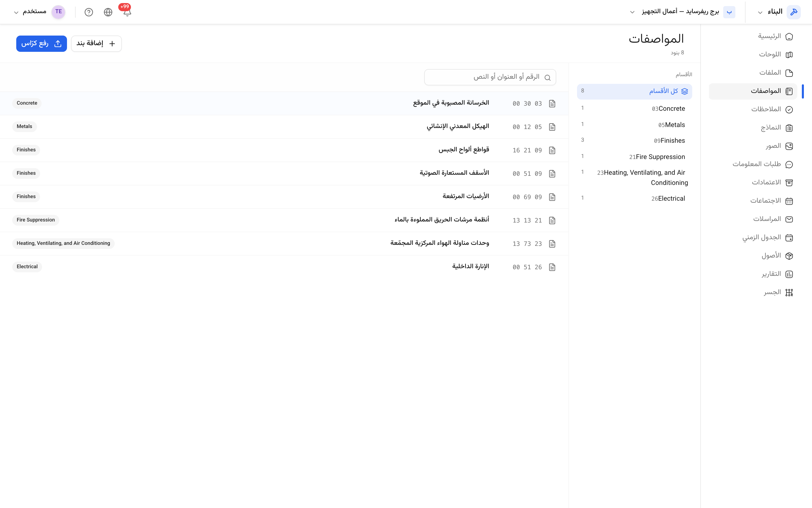
Task: Open الأرضيات المرتفعة spec row
Action: (x=284, y=197)
